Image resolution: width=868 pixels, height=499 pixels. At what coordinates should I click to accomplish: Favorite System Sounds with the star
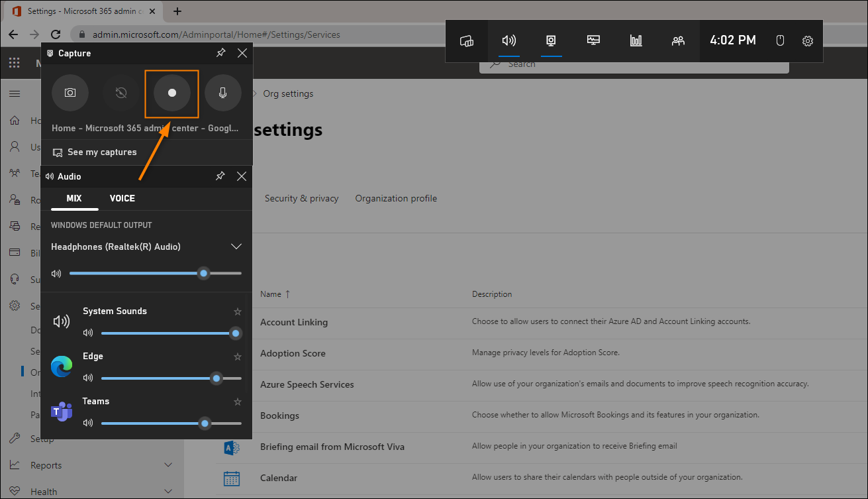pyautogui.click(x=238, y=311)
